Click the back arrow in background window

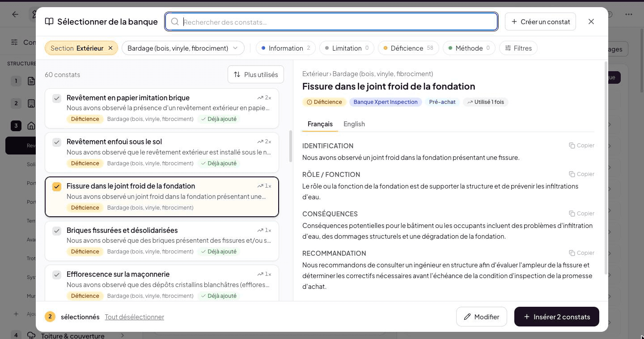click(x=15, y=14)
